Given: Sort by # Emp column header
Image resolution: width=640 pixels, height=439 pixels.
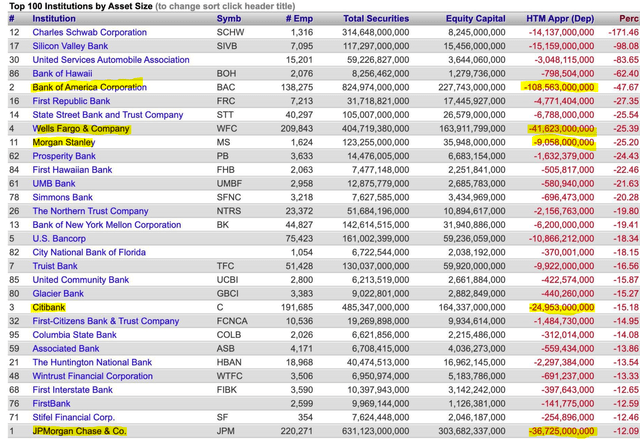Looking at the screenshot, I should 300,19.
